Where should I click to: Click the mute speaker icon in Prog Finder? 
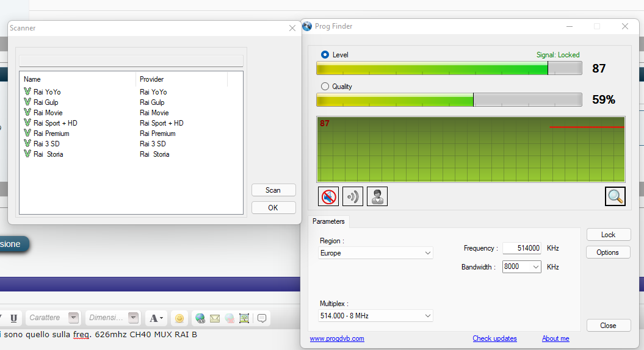328,196
